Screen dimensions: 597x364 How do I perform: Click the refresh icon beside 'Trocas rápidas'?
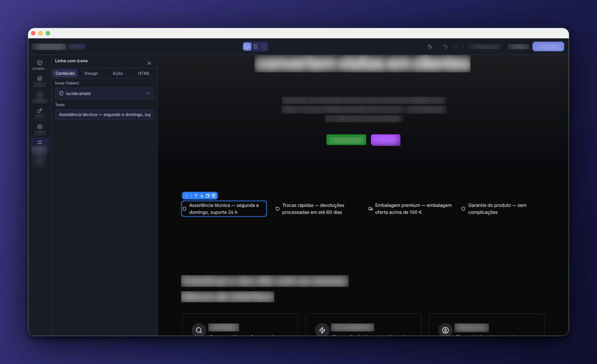click(277, 209)
